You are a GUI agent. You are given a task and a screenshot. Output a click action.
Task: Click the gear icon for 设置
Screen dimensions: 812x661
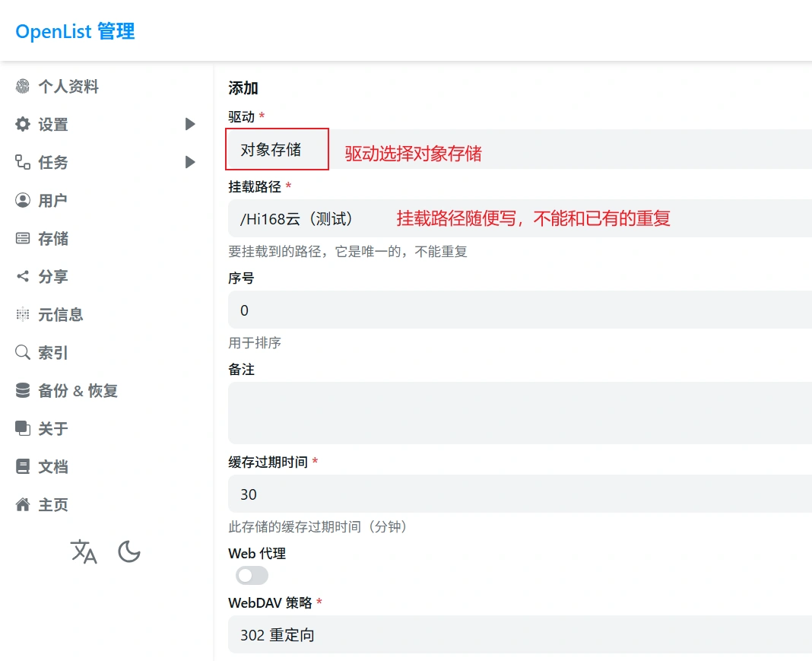click(x=23, y=125)
